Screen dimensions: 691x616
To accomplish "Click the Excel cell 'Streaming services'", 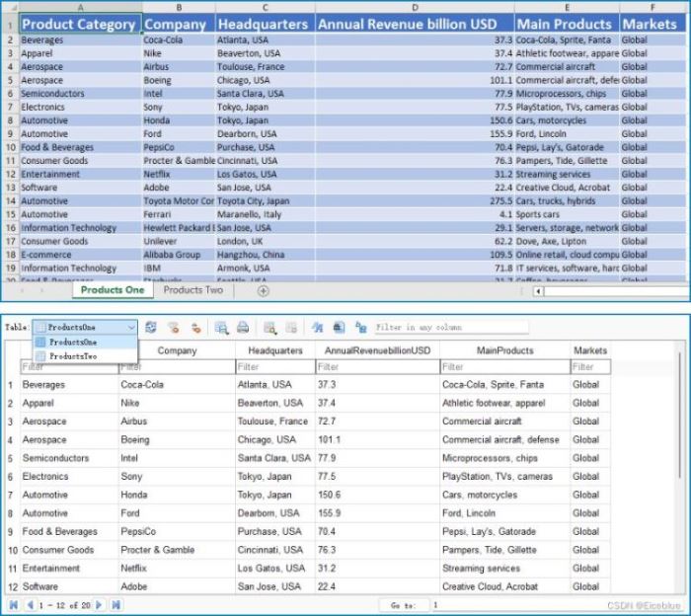I will 567,174.
